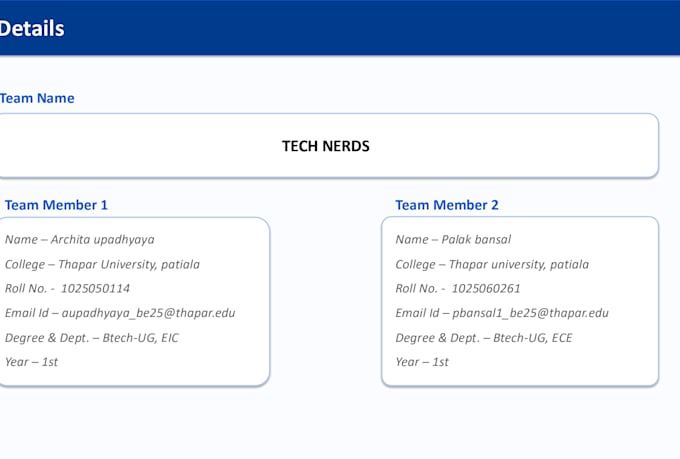Select 'College – Thapar University, patiala' line
Viewport: 680px width, 459px height.
coord(102,264)
